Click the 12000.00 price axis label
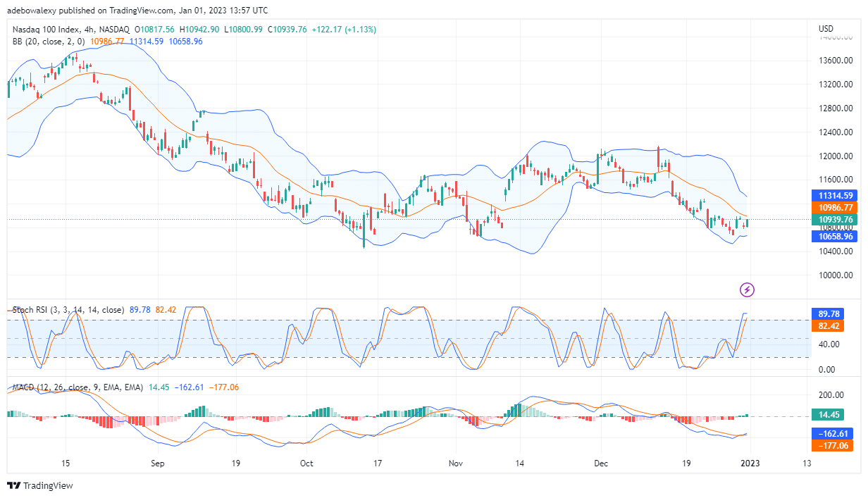 pos(836,156)
